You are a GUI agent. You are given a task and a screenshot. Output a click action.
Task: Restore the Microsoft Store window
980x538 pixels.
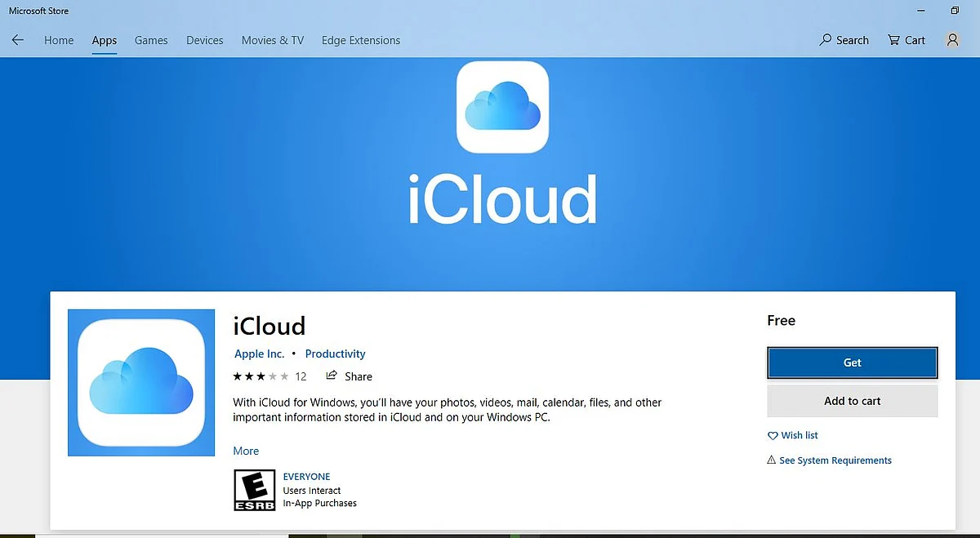[955, 11]
